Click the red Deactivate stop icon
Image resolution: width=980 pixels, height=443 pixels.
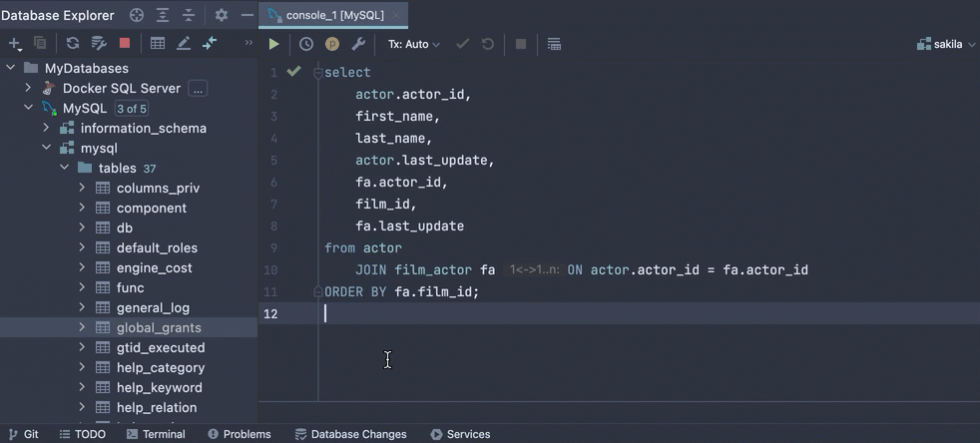[x=125, y=43]
